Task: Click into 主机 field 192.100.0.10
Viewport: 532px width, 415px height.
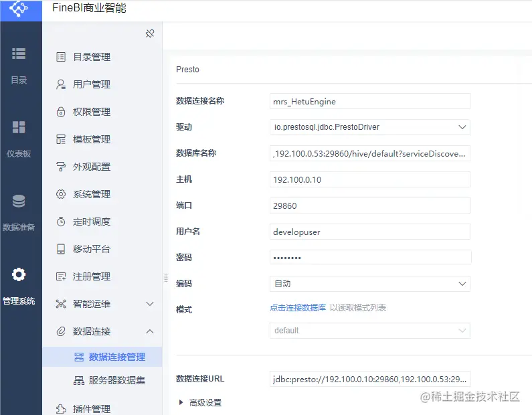Action: coord(370,179)
